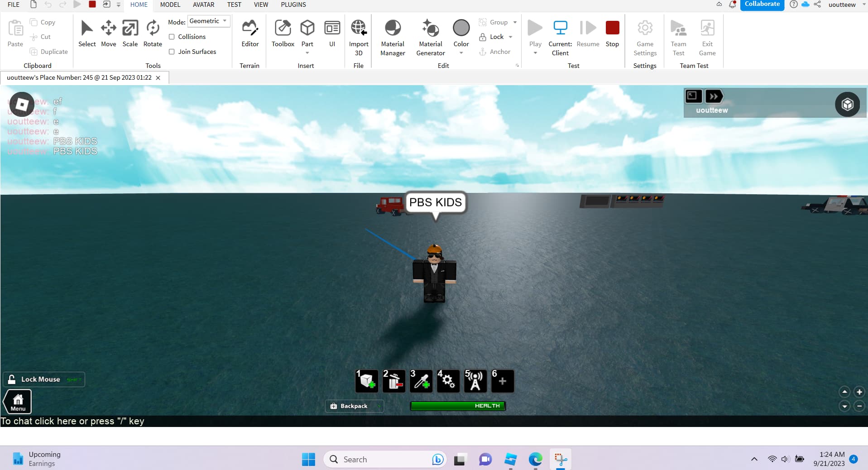Click the share icon in title bar

[817, 5]
